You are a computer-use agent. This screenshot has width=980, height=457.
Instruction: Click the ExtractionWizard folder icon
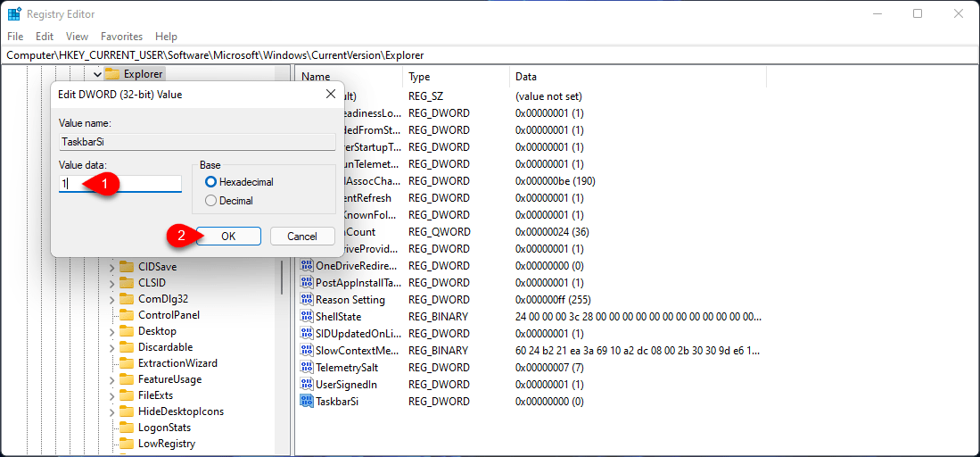(x=127, y=363)
